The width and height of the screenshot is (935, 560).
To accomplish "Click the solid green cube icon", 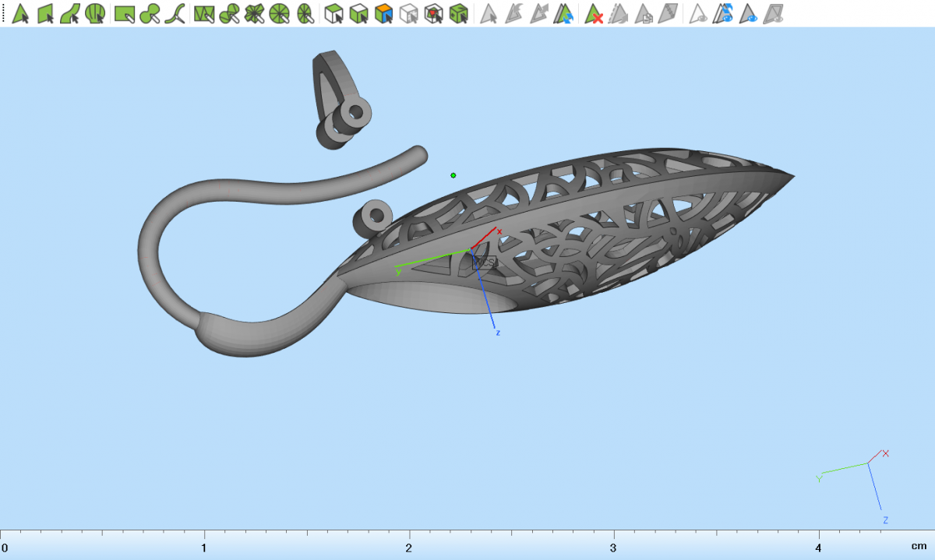I will 459,13.
